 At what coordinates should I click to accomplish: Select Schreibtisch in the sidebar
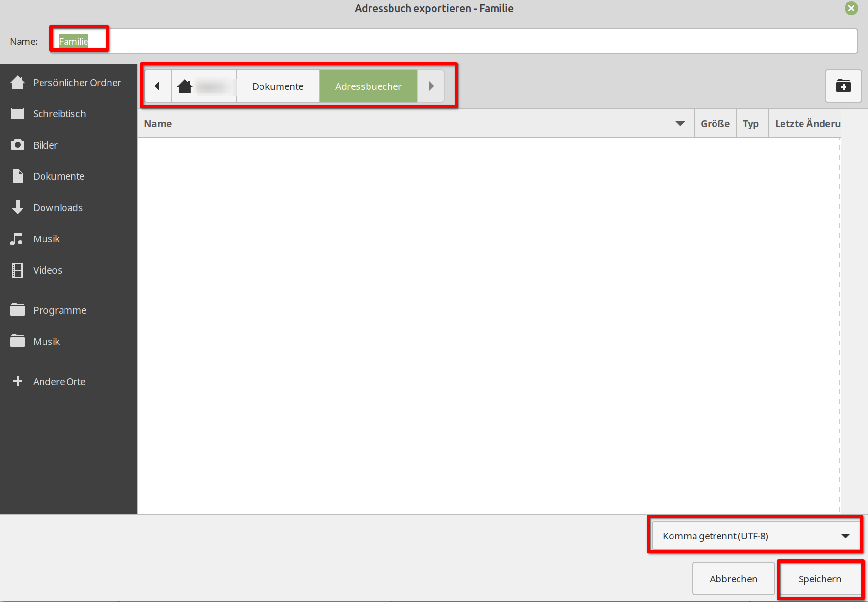pos(59,114)
